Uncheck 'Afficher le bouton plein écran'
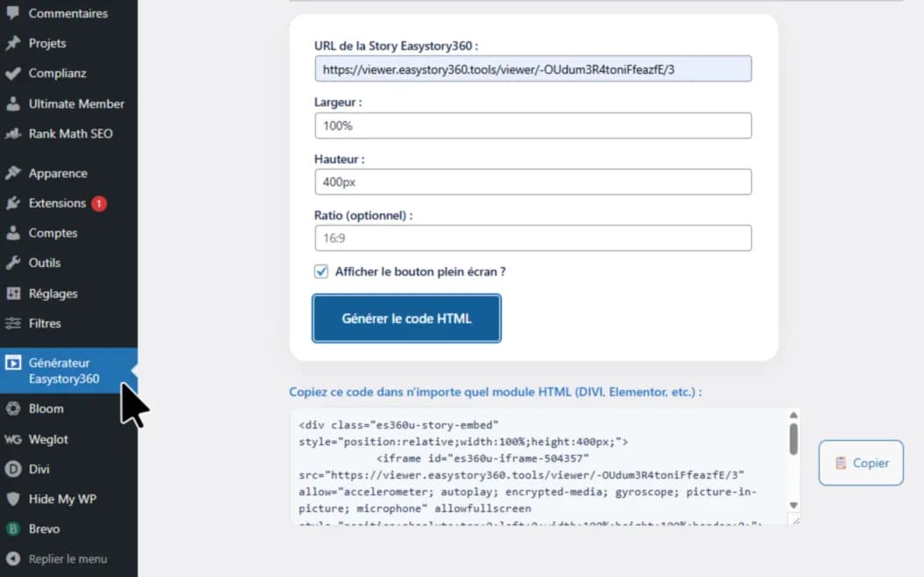The width and height of the screenshot is (924, 577). click(x=321, y=271)
